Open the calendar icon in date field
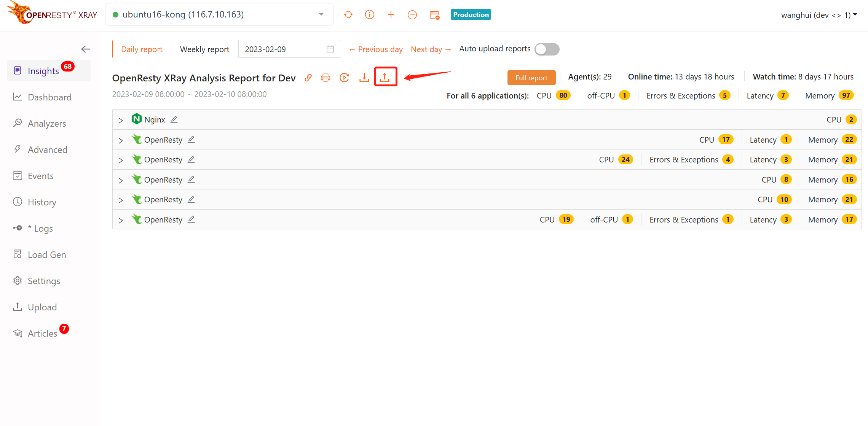 [330, 49]
